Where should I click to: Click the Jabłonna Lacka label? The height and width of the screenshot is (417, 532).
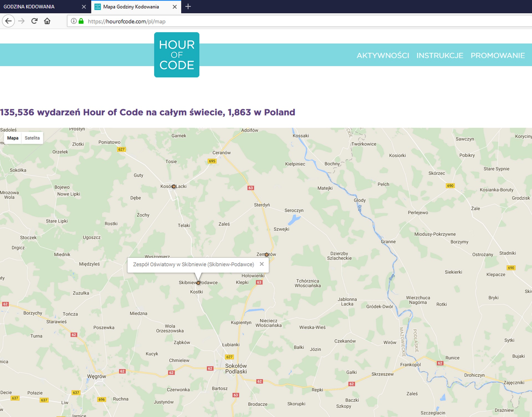tap(347, 302)
